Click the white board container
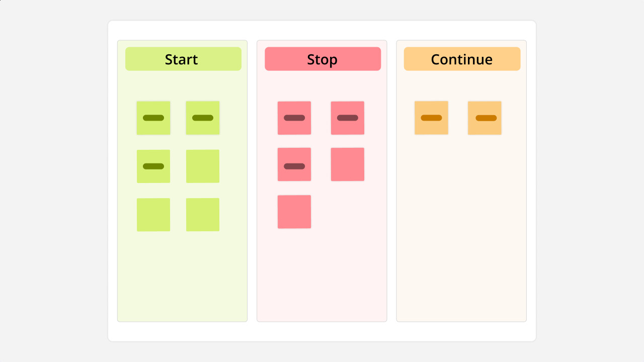 [322, 332]
